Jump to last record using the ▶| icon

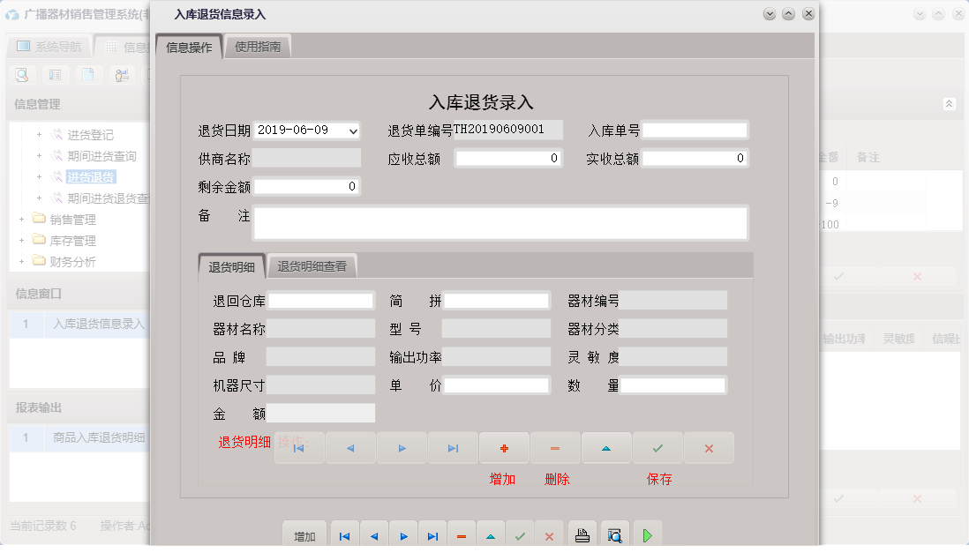click(x=452, y=448)
